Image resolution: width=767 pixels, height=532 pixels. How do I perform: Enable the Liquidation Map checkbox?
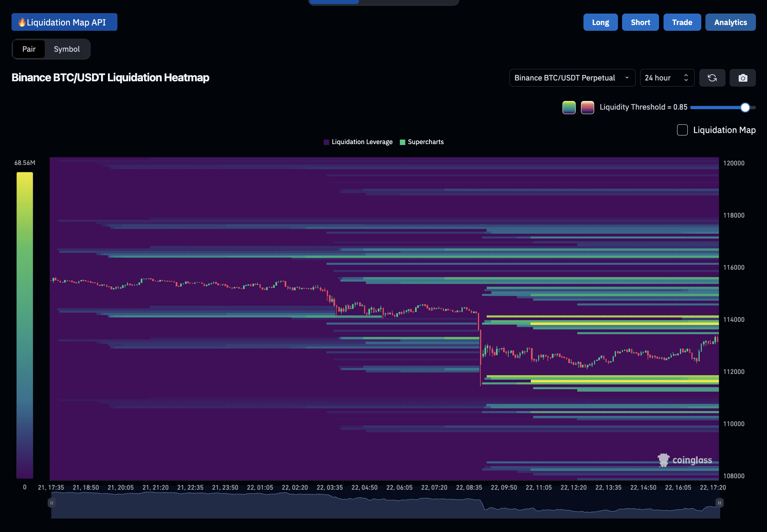point(682,130)
